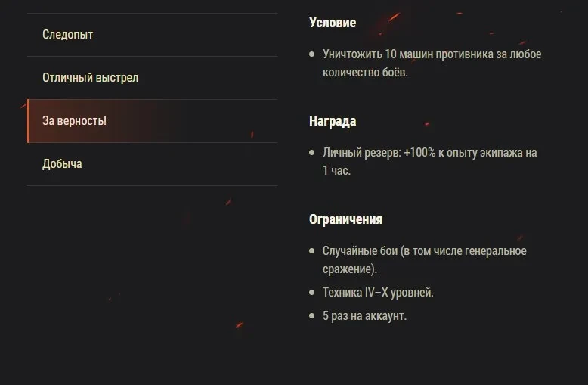
Task: Click the «Личный резерв: +100%» reward line
Action: tap(429, 153)
